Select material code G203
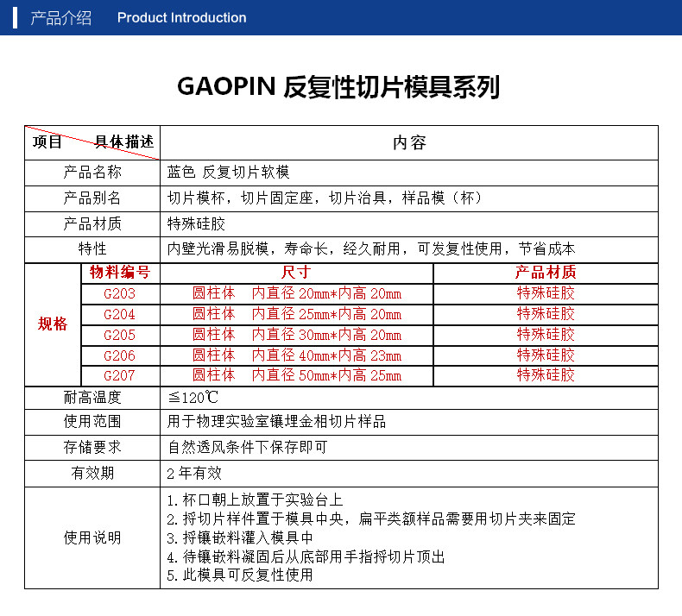 click(120, 294)
